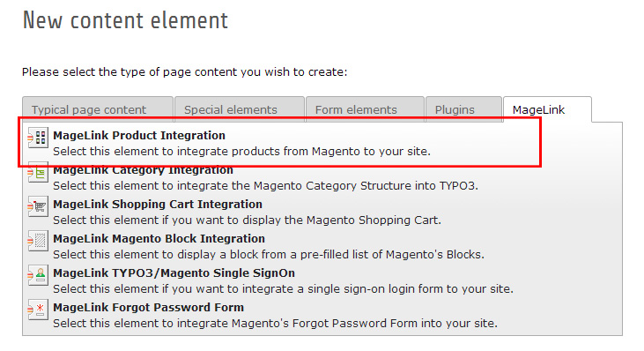644x351 pixels.
Task: Click the MageLink Category Integration tree icon
Action: point(38,173)
